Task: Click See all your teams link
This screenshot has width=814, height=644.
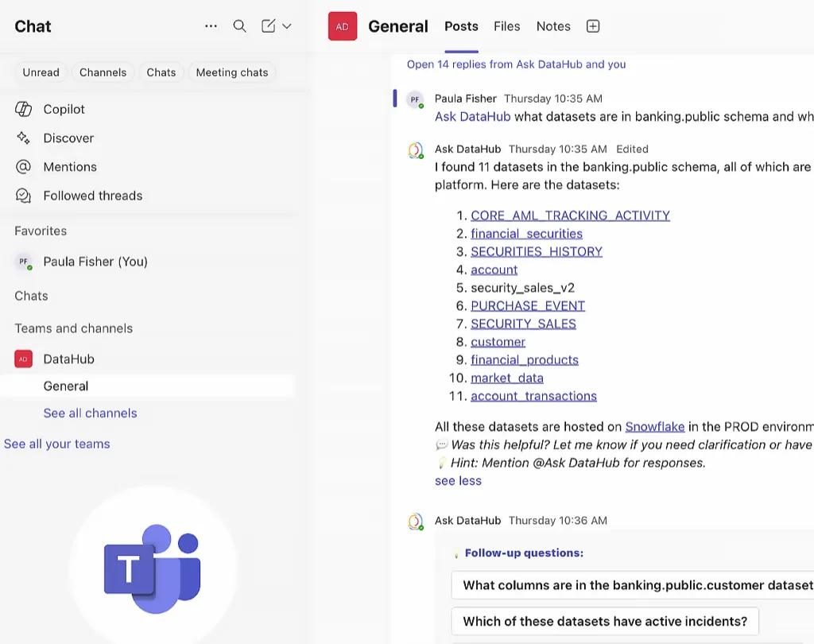Action: coord(57,444)
